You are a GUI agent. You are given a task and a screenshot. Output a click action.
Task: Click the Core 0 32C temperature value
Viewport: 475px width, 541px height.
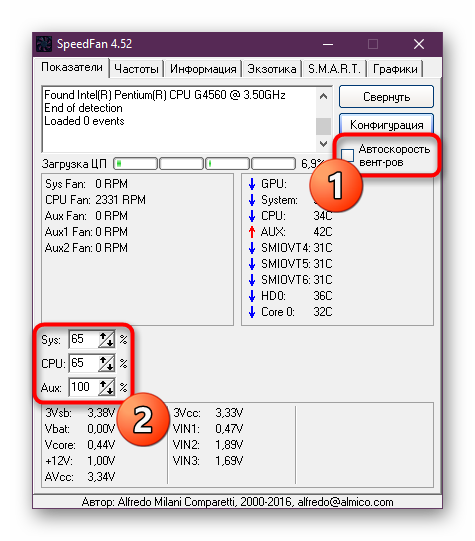(323, 312)
